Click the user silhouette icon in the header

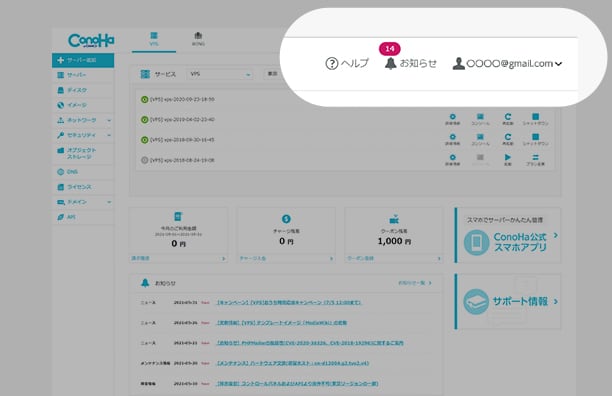[458, 64]
